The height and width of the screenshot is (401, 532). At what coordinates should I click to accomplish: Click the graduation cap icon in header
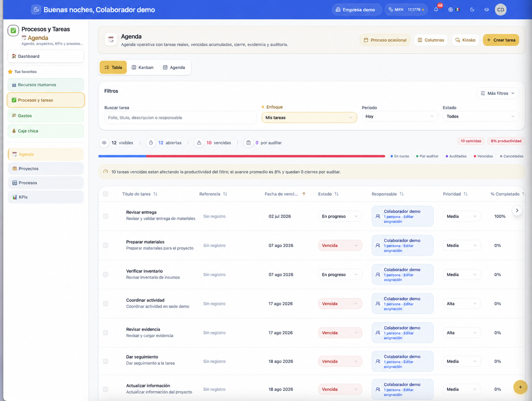[486, 10]
